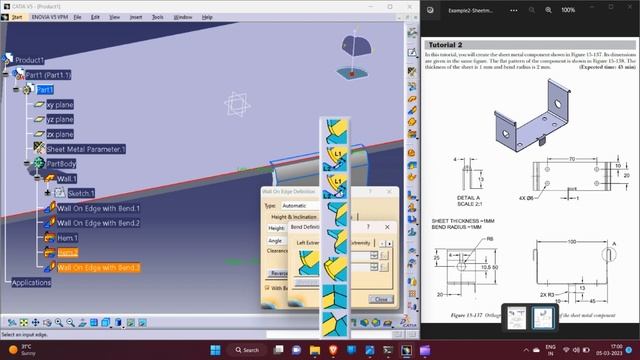Open the Start menu in CATIA
The height and width of the screenshot is (360, 640).
(17, 17)
